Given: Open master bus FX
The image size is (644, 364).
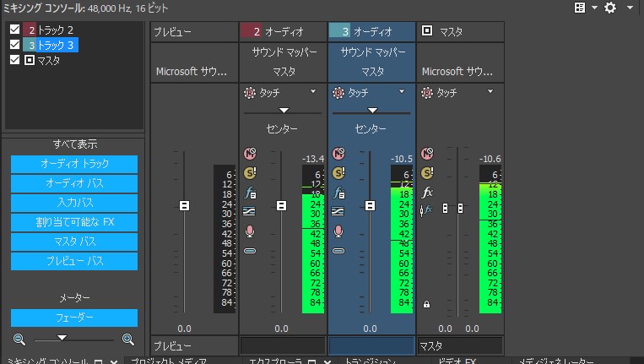Looking at the screenshot, I should [427, 193].
